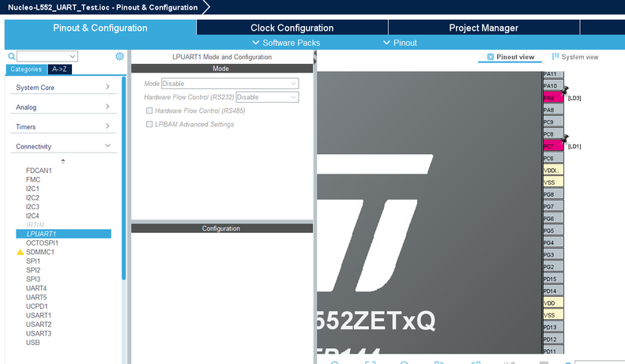This screenshot has height=364, width=625.
Task: Open the settings gear in categories panel
Action: point(119,56)
